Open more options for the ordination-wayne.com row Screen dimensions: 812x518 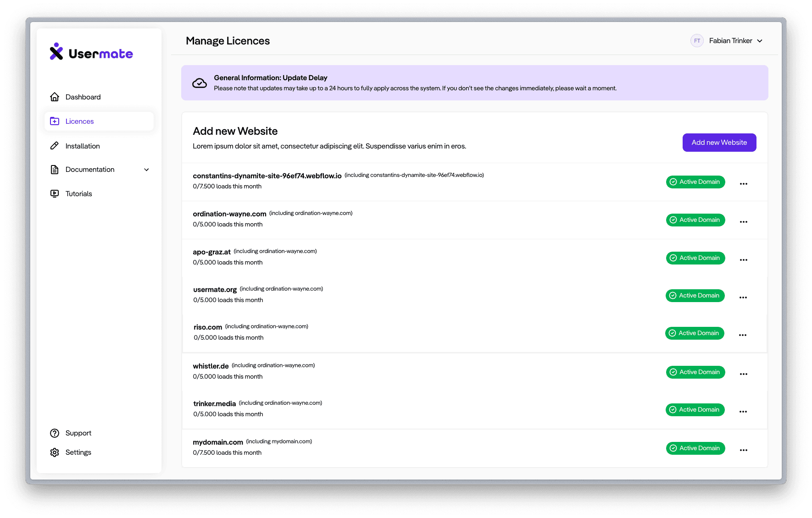pyautogui.click(x=744, y=222)
